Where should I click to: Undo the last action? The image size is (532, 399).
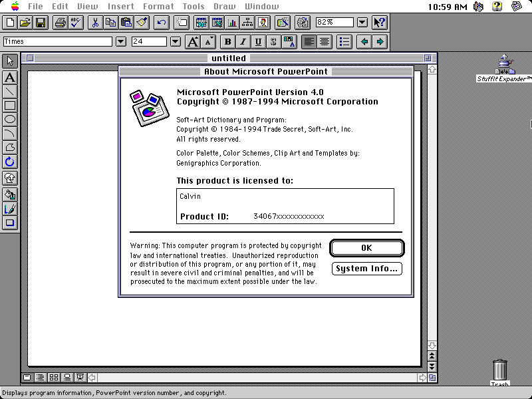[x=162, y=23]
